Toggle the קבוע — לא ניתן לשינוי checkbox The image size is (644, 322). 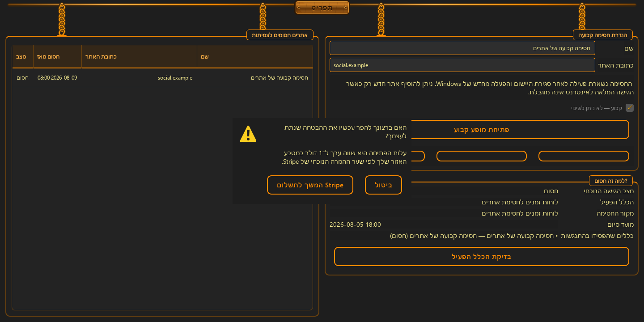[x=630, y=108]
